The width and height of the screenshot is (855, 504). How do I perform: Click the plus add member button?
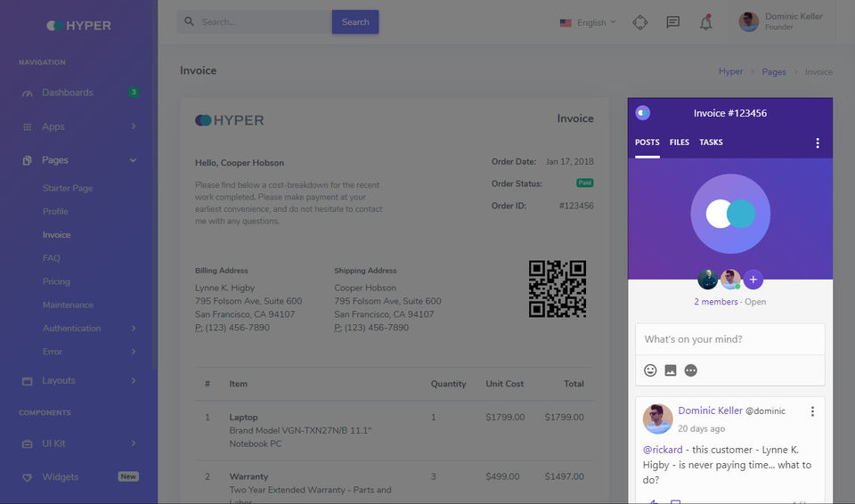point(753,280)
